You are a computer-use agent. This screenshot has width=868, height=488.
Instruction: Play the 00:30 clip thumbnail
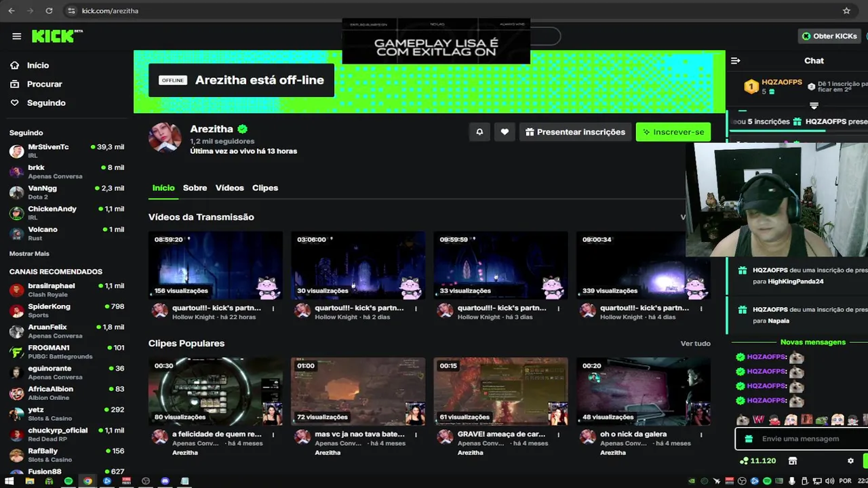click(x=216, y=392)
